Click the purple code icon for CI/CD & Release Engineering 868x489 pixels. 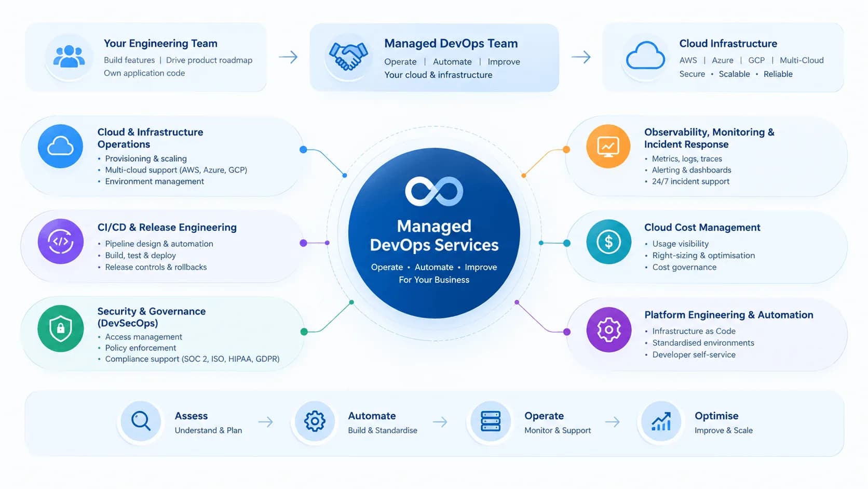tap(61, 242)
